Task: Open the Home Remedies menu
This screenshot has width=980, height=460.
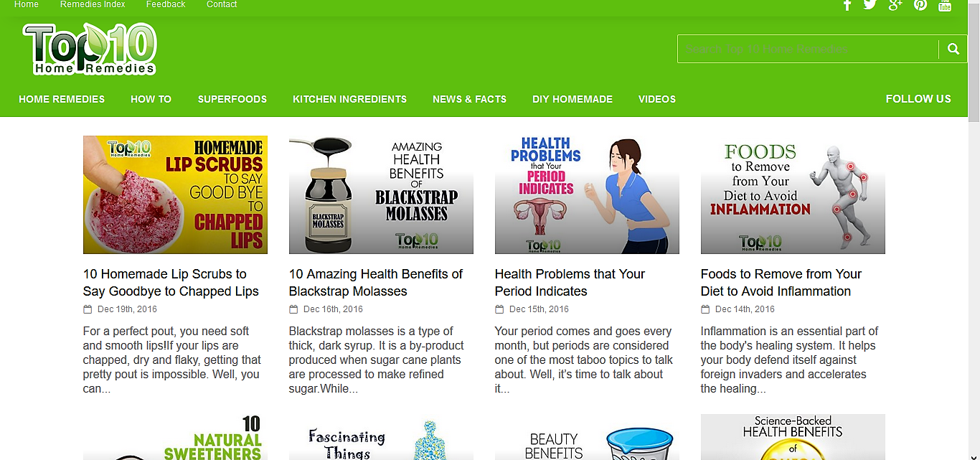Action: [62, 99]
